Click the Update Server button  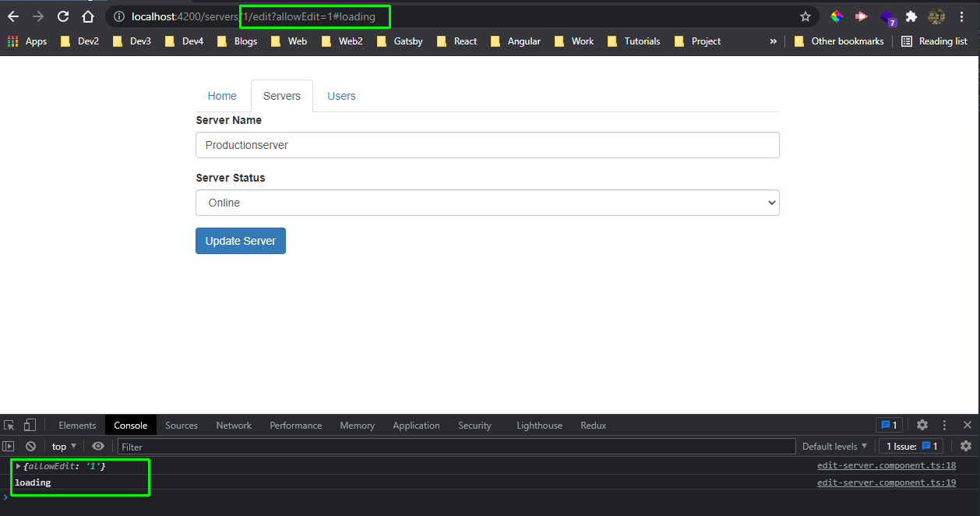click(x=241, y=241)
